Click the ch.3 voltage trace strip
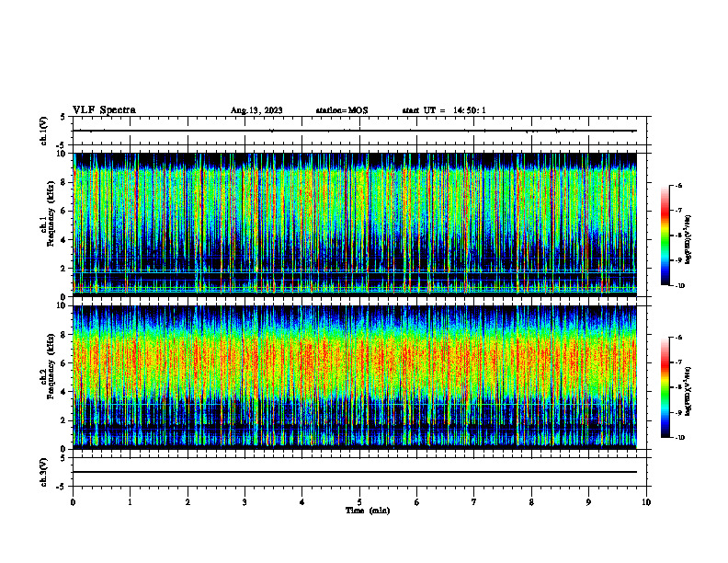728x563 pixels. [359, 472]
